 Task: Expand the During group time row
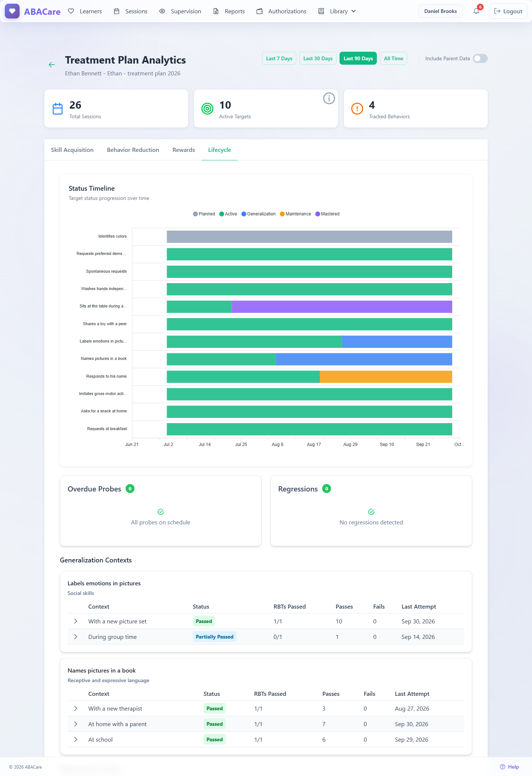coord(76,637)
